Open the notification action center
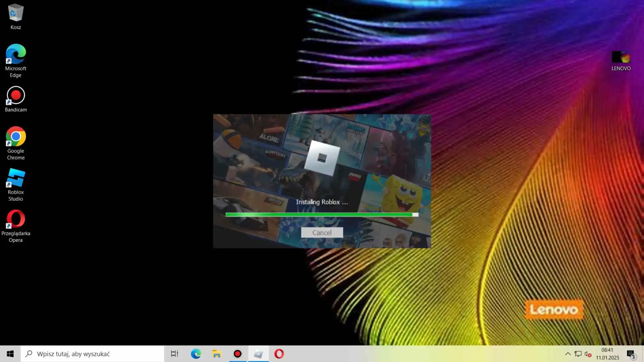 tap(631, 354)
